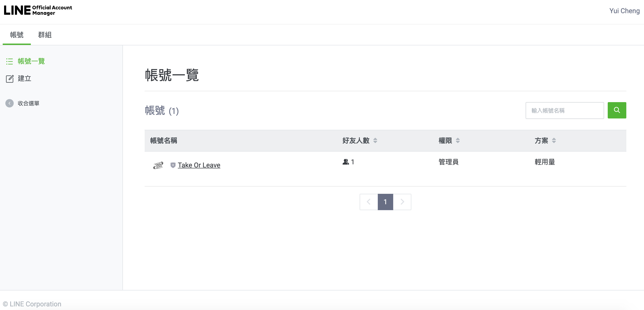644x310 pixels.
Task: Sort accounts by 權限 column arrows
Action: (458, 141)
